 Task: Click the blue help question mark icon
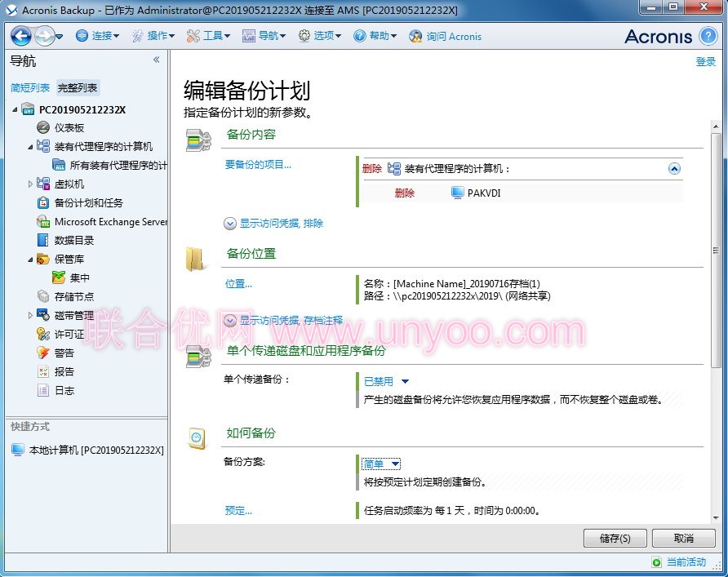click(708, 36)
